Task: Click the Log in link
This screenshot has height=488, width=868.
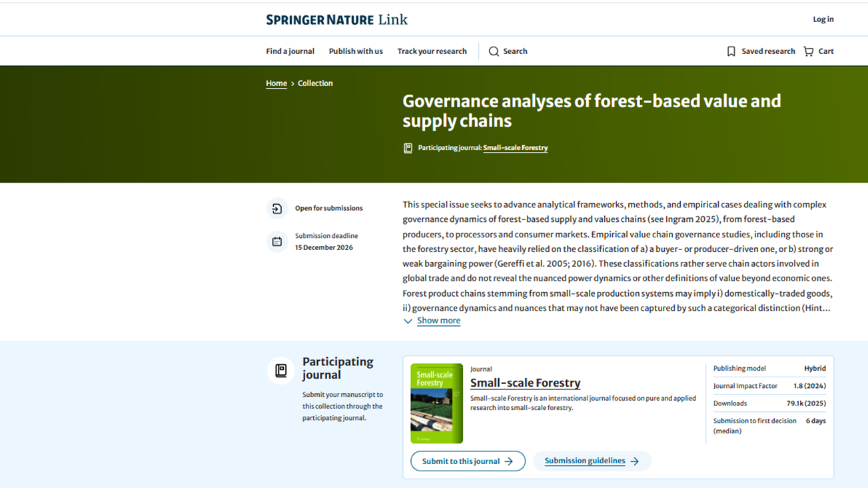Action: pyautogui.click(x=823, y=19)
